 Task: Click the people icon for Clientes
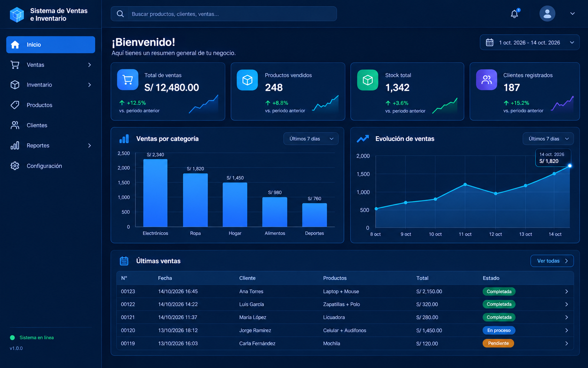point(15,125)
